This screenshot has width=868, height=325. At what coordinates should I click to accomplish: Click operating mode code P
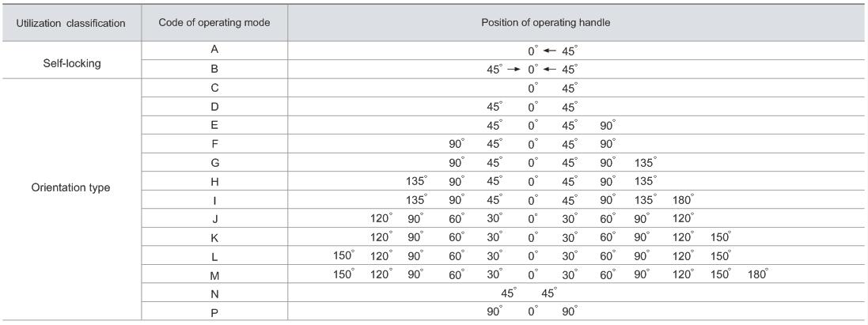[x=214, y=312]
